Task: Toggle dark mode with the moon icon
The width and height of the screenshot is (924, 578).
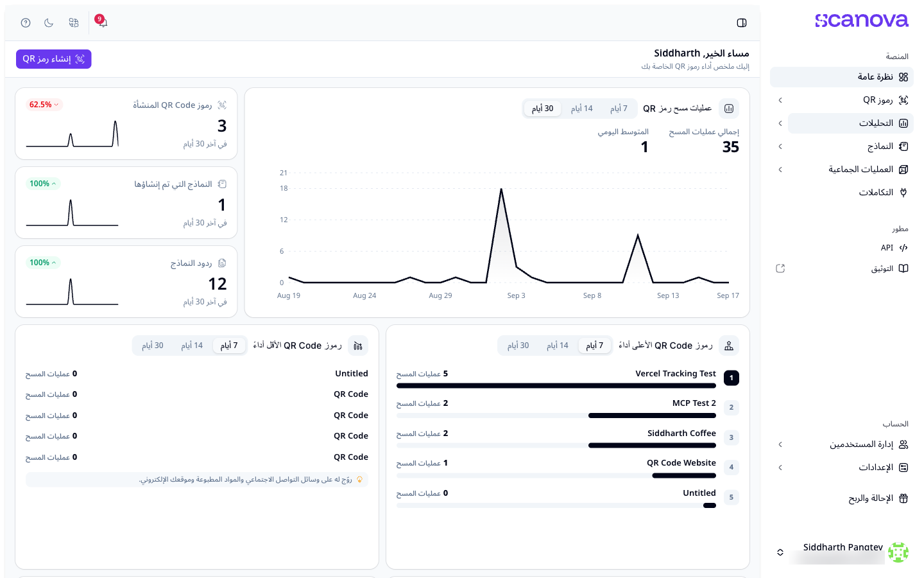Action: (x=49, y=23)
